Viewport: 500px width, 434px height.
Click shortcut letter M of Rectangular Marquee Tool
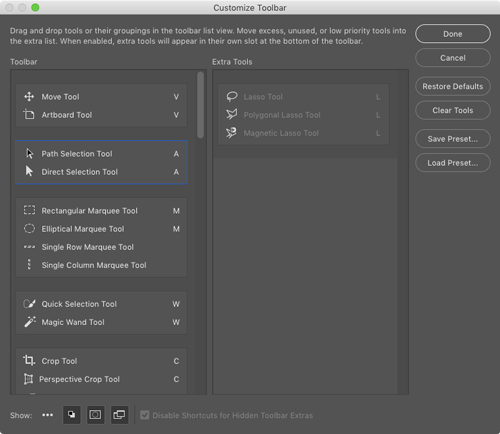[176, 211]
